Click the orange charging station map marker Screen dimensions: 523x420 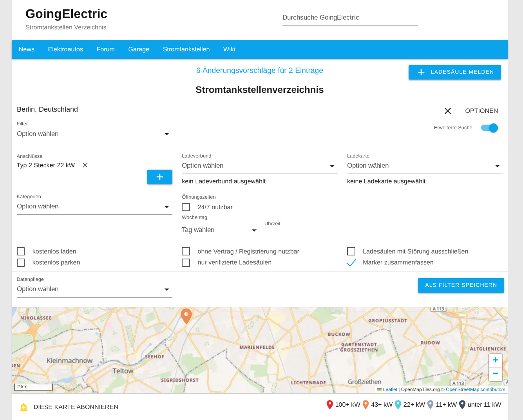[x=186, y=315]
